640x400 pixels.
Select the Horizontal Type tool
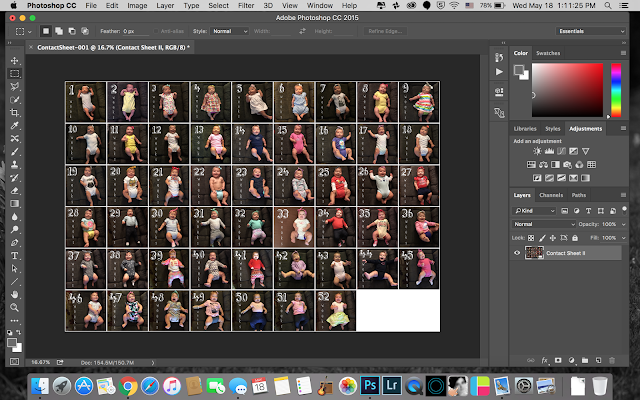click(x=15, y=255)
